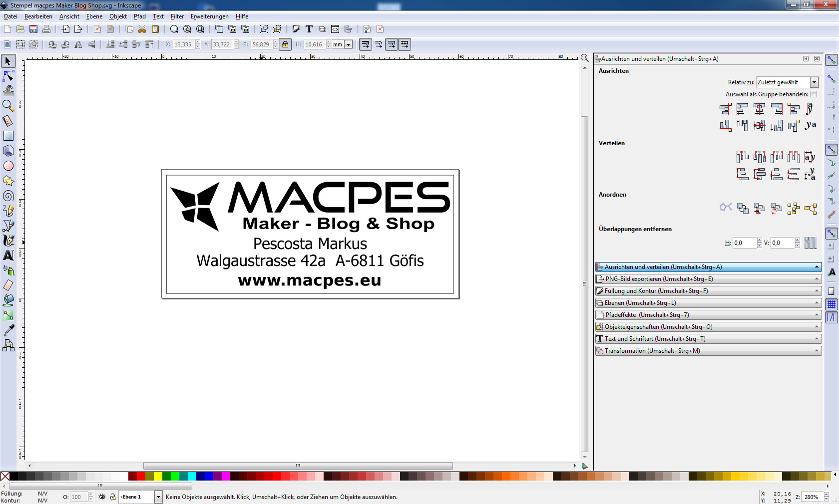Close the Ausrichten und verteilen dock
Viewport: 839px width, 504px height.
[x=817, y=59]
